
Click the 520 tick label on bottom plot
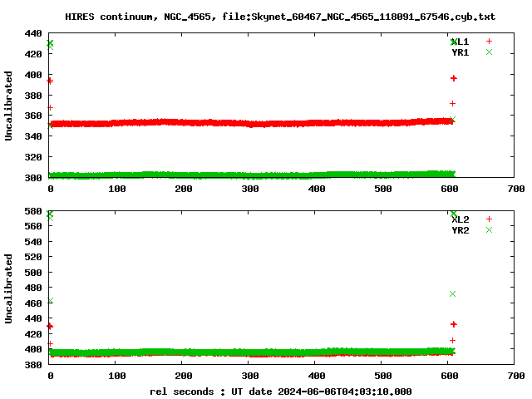tap(33, 257)
